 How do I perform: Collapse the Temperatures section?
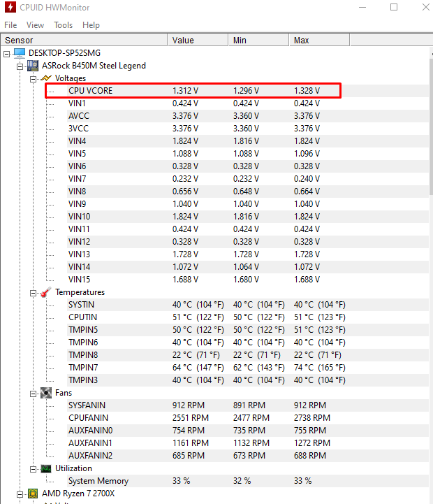(33, 293)
